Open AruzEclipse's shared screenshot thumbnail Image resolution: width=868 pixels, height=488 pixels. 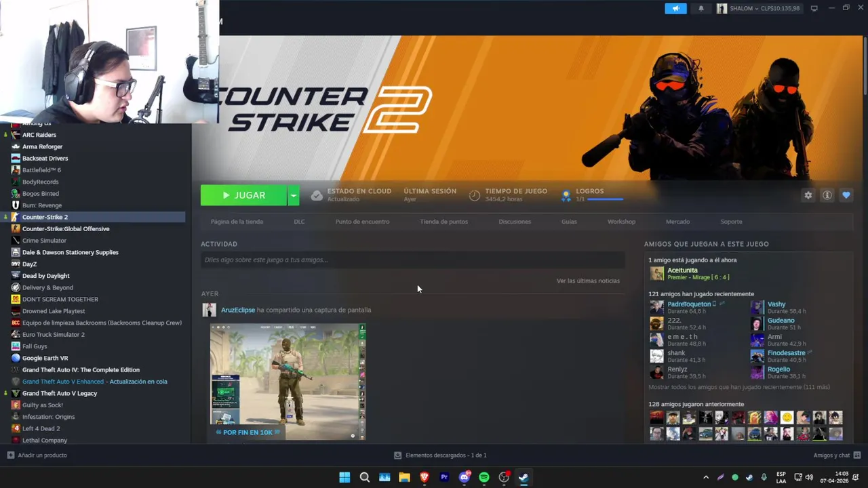coord(288,382)
